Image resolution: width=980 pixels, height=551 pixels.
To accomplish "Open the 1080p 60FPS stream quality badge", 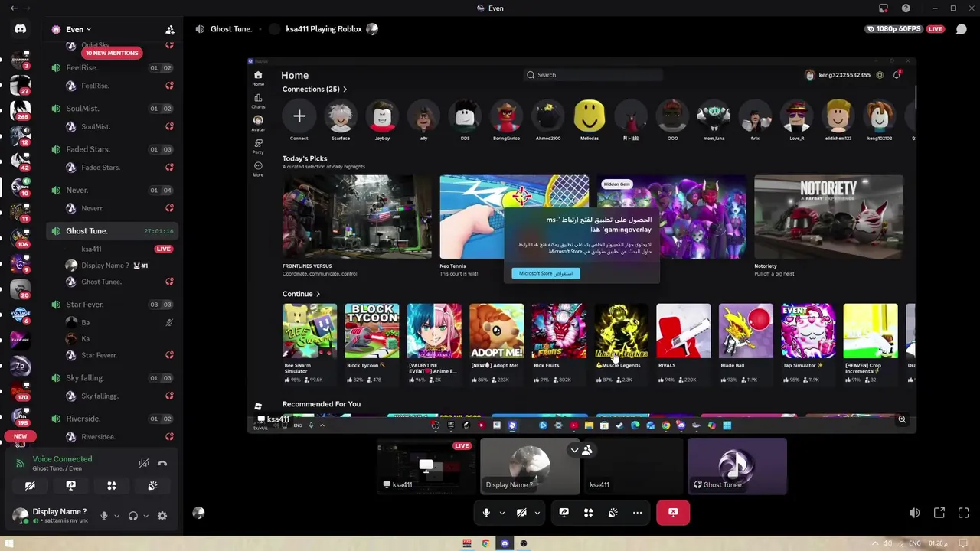I will click(893, 29).
